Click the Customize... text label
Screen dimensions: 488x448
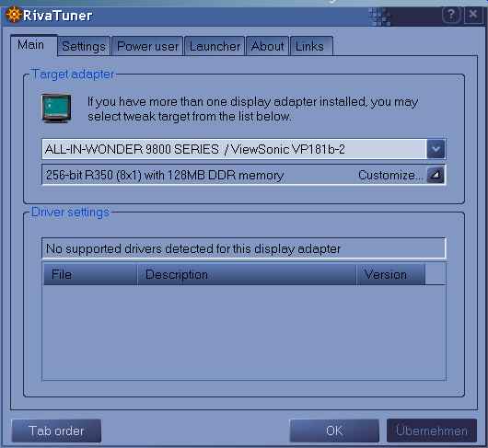[x=390, y=175]
